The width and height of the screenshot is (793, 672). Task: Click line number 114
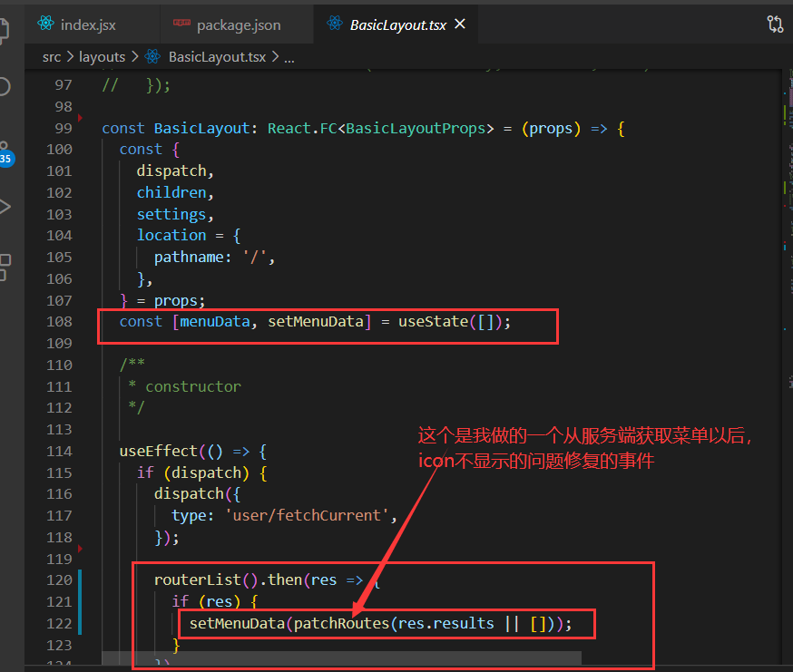[x=59, y=451]
